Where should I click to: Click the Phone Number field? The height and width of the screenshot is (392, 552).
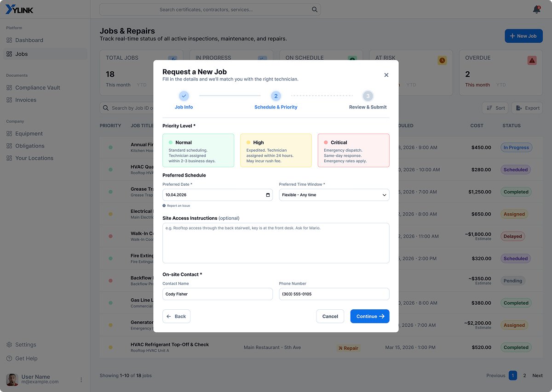click(334, 294)
